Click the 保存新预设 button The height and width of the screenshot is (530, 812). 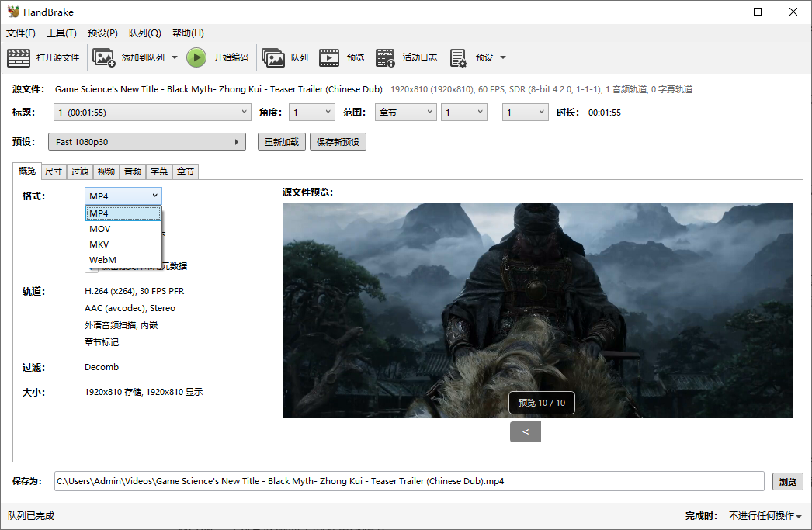coord(338,142)
